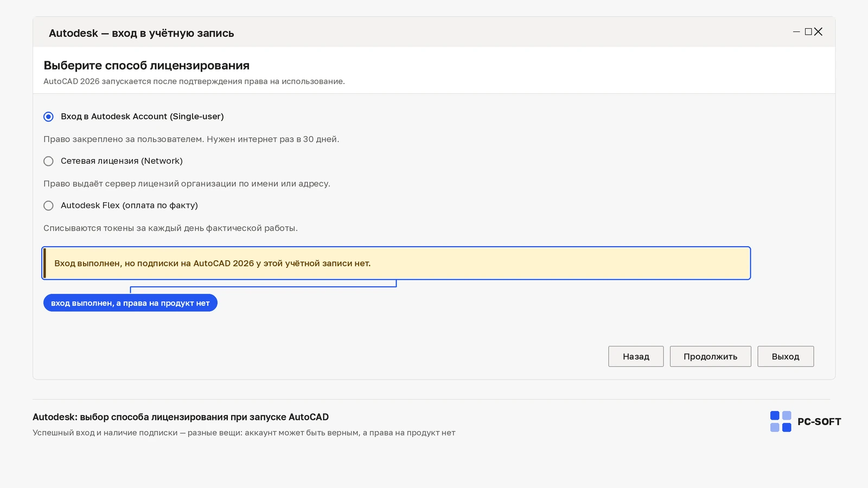Minimize the Autodesk sign-in window
The height and width of the screenshot is (488, 868).
[x=796, y=32]
